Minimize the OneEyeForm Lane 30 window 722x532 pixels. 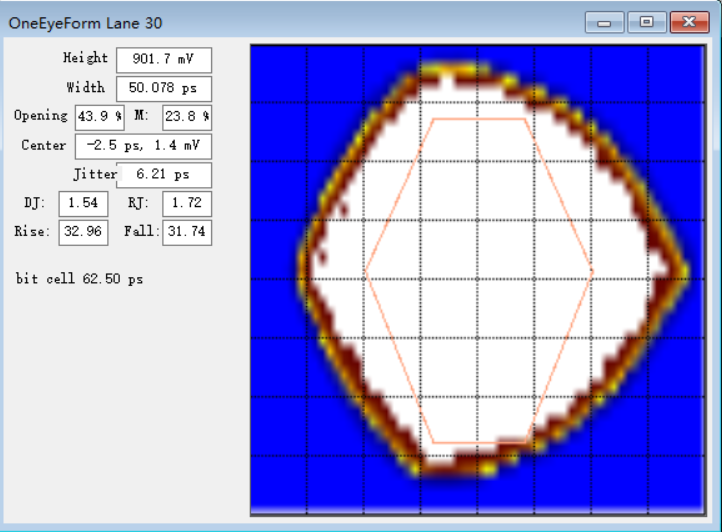[604, 22]
